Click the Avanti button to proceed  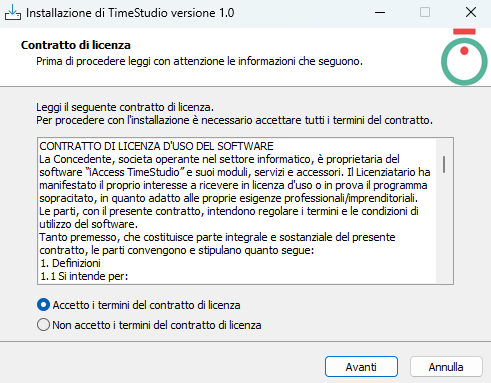361,367
